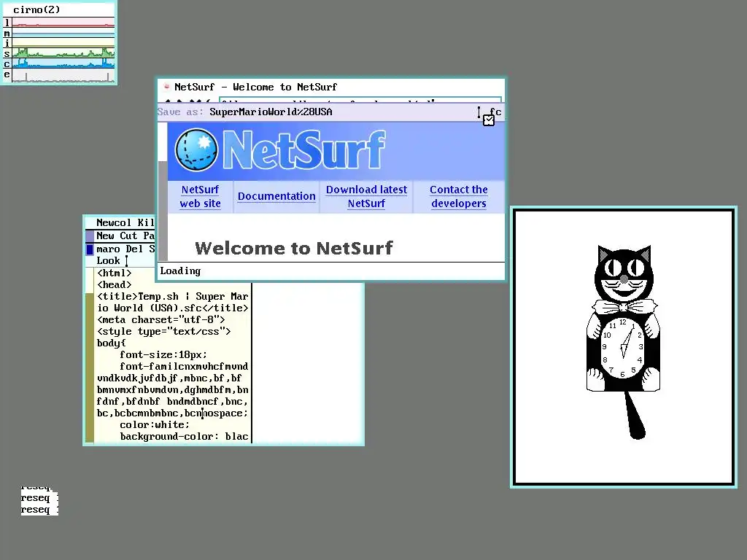Viewport: 747px width, 560px height.
Task: Click the NetSurf wordmark banner
Action: (304, 150)
